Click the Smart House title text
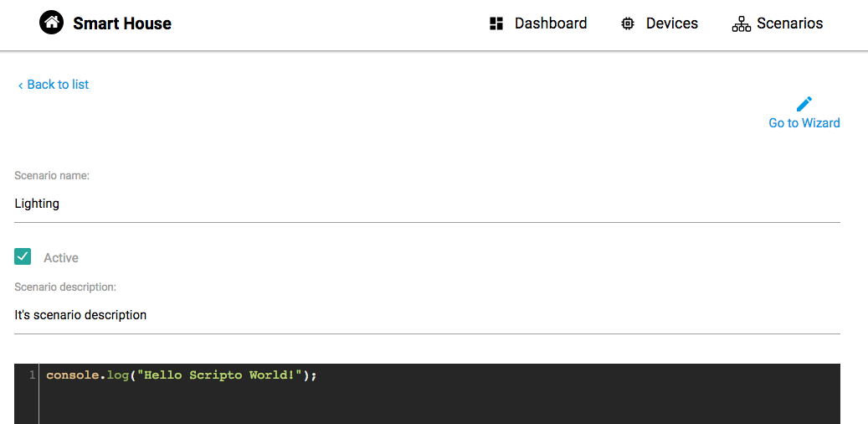Viewport: 868px width, 424px height. (x=122, y=23)
